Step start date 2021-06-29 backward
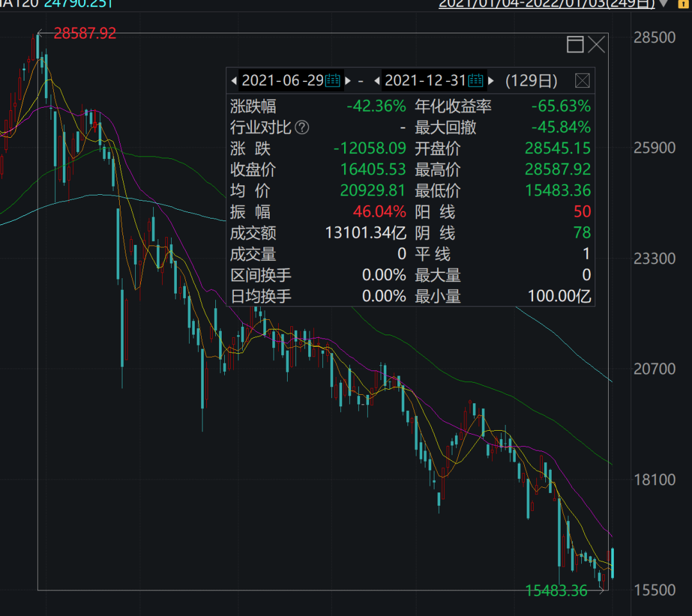The image size is (692, 616). (234, 81)
